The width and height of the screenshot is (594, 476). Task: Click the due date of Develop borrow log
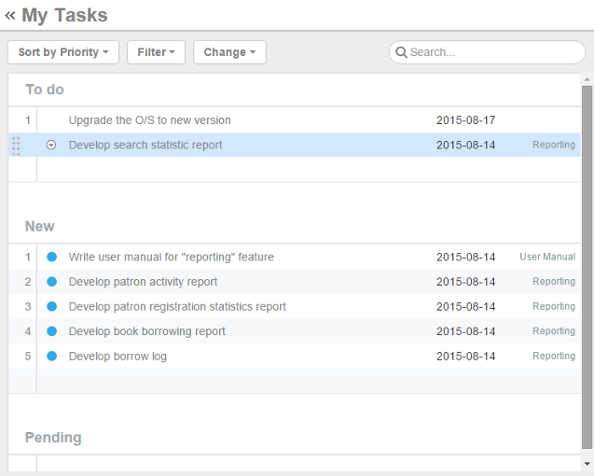point(466,356)
